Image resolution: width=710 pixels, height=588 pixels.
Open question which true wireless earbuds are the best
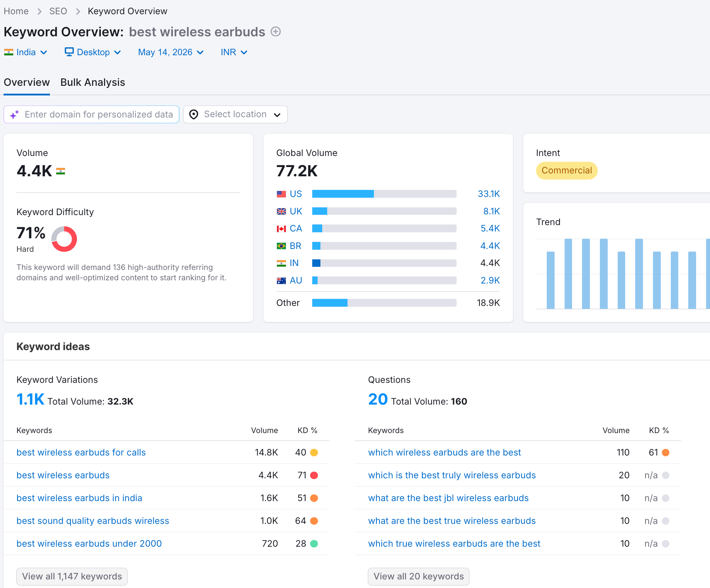[454, 544]
